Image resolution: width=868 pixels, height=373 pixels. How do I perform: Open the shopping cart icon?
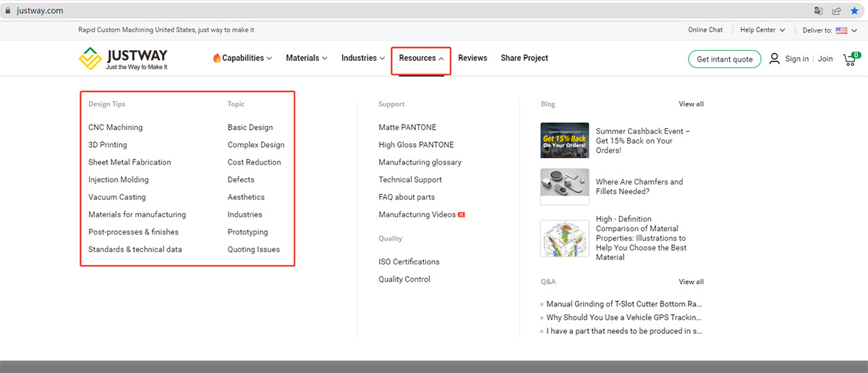pyautogui.click(x=850, y=59)
